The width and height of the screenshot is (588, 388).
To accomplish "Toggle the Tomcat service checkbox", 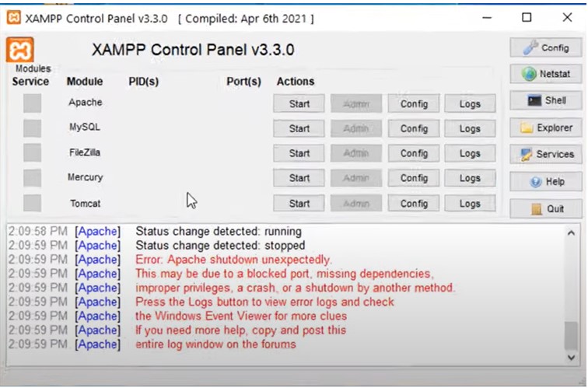I will tap(32, 203).
